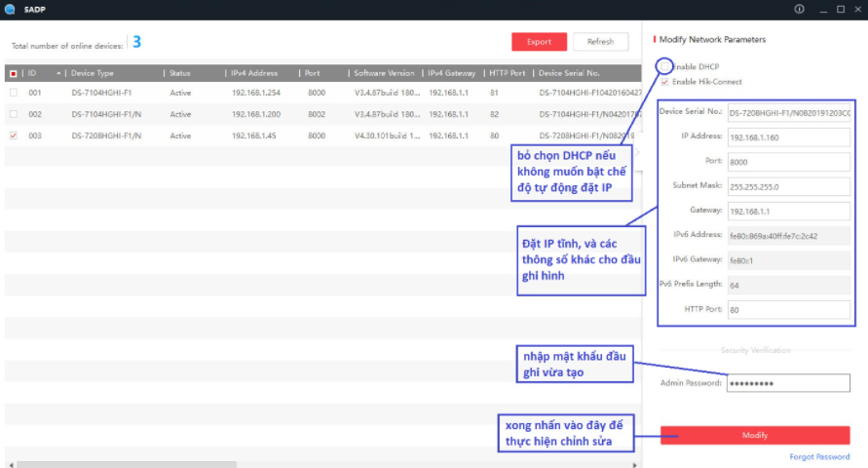Check the box for device 002

[14, 114]
